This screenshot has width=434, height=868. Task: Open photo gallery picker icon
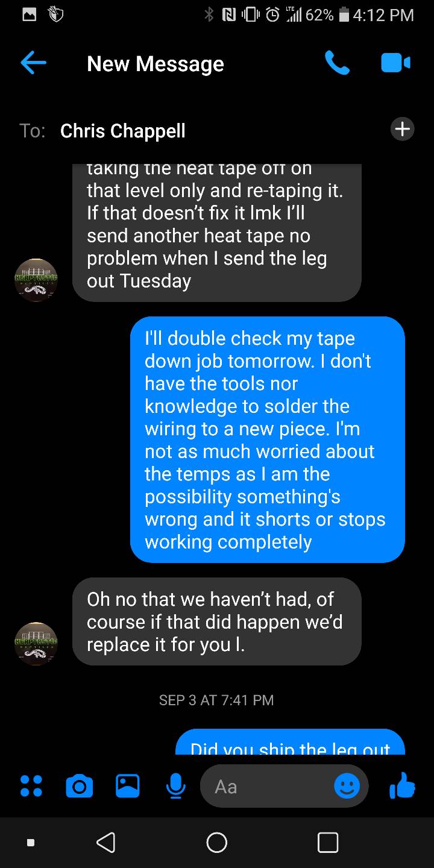(127, 786)
